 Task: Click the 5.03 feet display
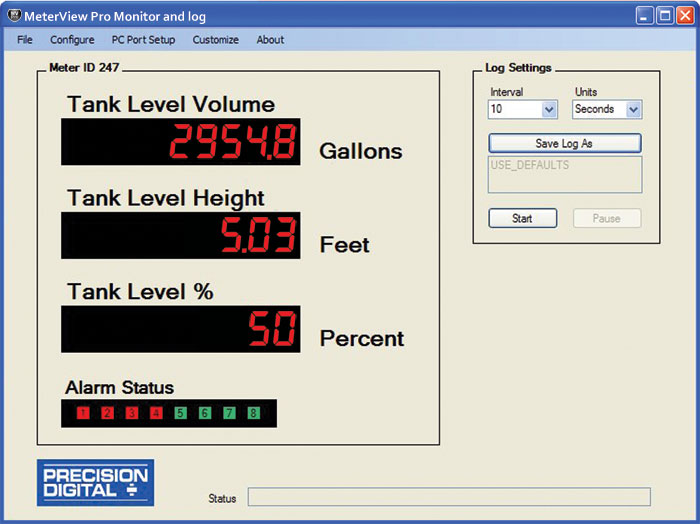pyautogui.click(x=181, y=236)
